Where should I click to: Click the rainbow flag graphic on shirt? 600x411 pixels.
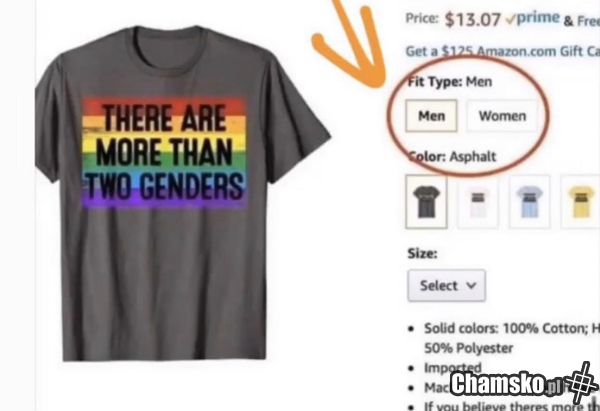click(x=165, y=153)
